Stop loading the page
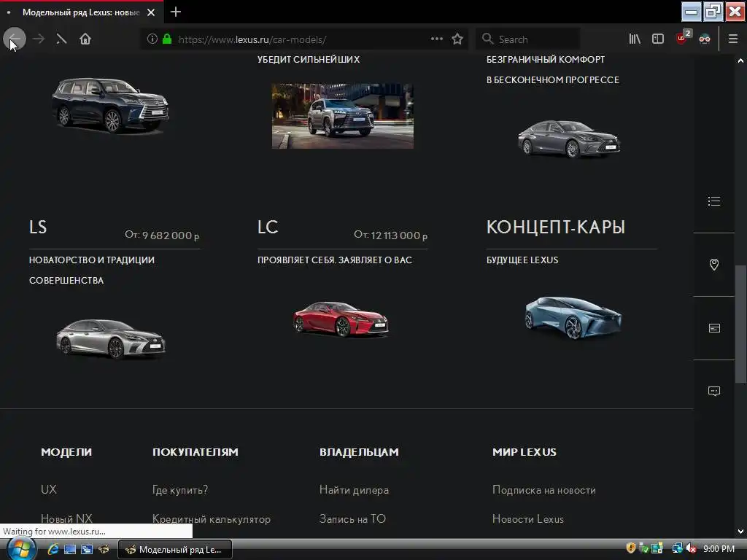The height and width of the screenshot is (560, 747). (61, 39)
